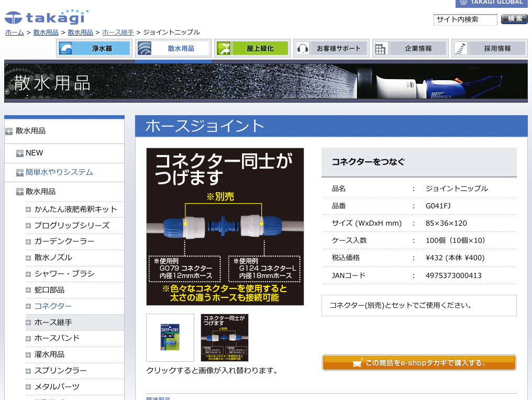532x400 pixels.
Task: Open the 企業情報 navigation tab
Action: [410, 49]
